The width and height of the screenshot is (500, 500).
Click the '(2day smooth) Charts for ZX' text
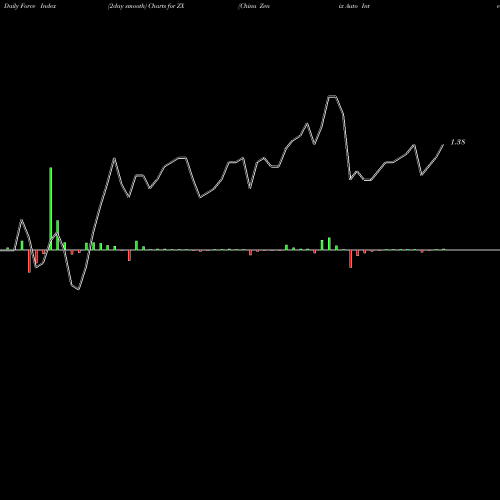[x=146, y=6]
